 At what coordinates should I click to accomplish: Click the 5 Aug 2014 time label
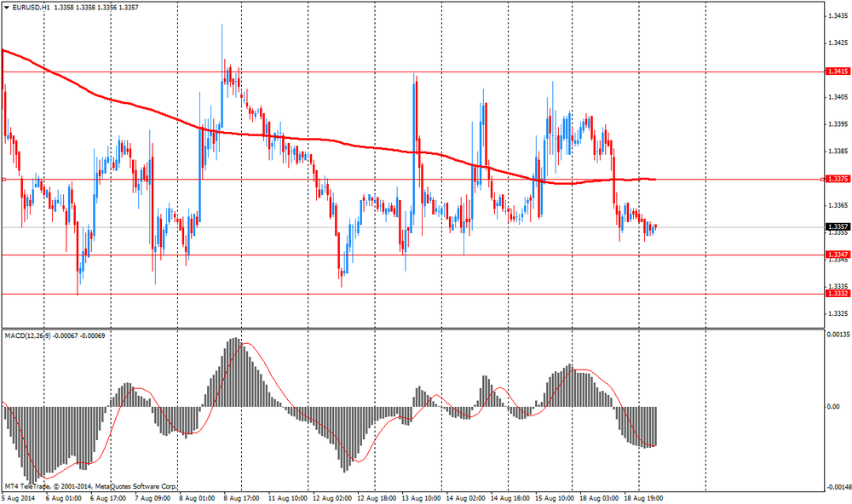click(x=18, y=498)
